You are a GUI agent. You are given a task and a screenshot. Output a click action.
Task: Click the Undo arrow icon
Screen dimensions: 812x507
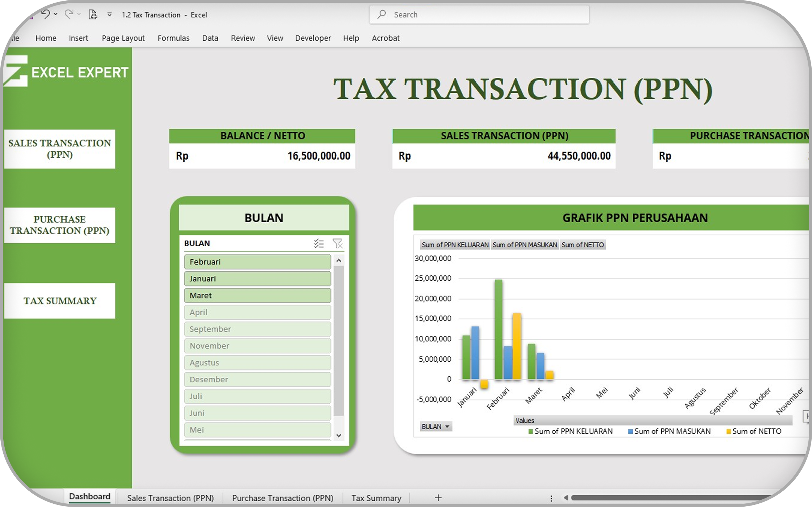click(x=45, y=15)
